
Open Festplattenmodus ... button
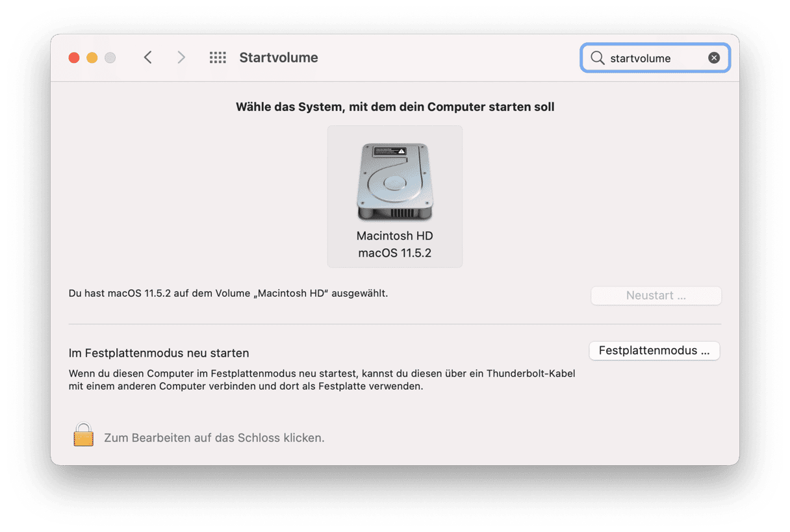click(654, 351)
